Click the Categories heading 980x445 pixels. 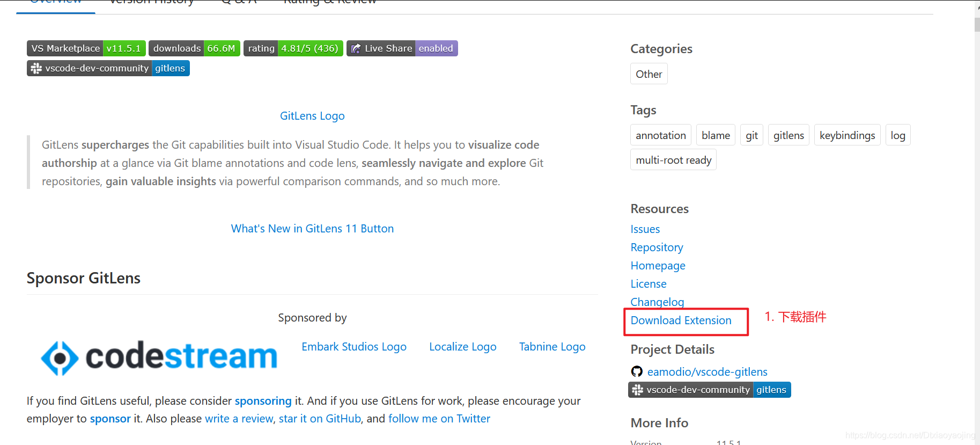click(661, 49)
